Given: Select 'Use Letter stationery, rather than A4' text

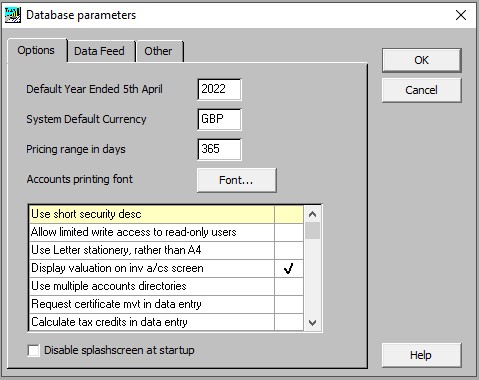Looking at the screenshot, I should pos(116,250).
